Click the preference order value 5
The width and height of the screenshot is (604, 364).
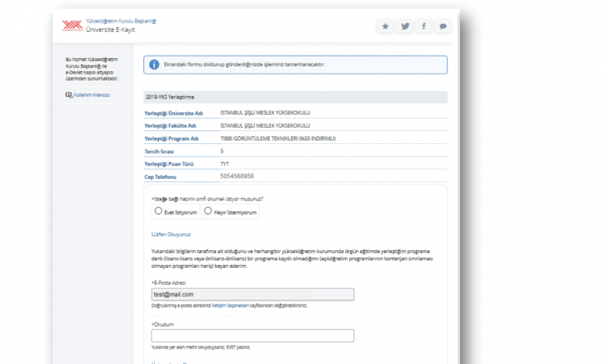tap(222, 151)
